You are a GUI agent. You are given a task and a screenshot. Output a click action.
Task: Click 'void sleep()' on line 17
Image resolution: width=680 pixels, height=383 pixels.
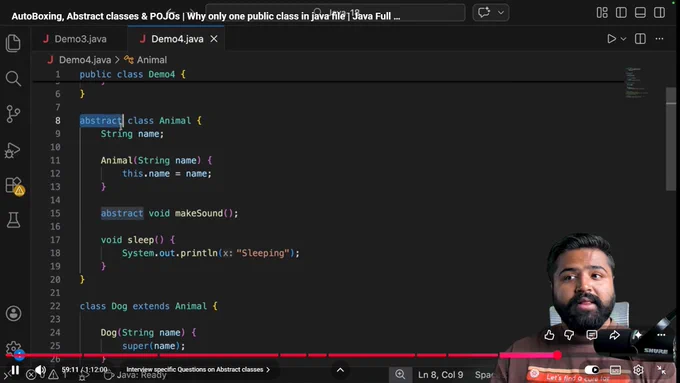pyautogui.click(x=132, y=240)
